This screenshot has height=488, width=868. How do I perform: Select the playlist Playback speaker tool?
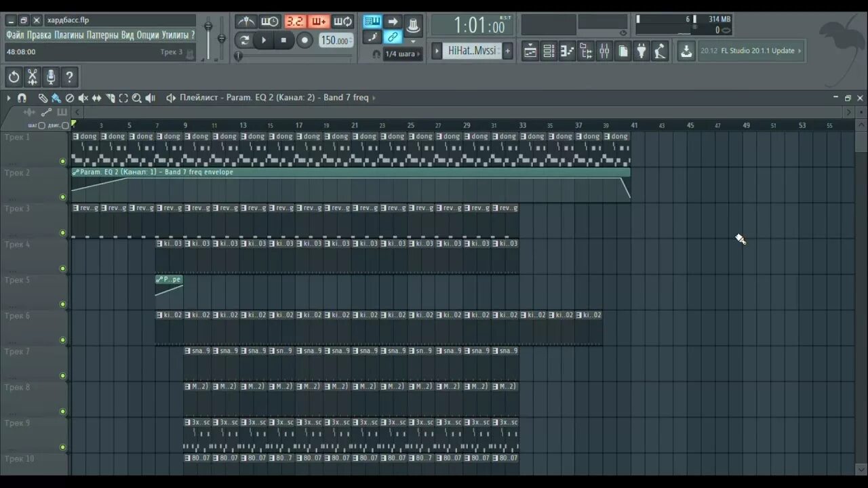[x=151, y=98]
